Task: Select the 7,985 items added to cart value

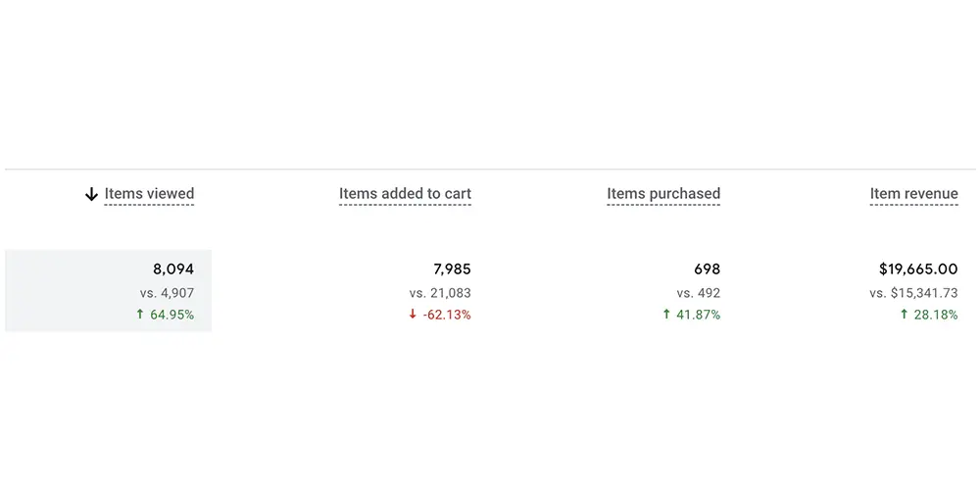Action: click(x=452, y=269)
